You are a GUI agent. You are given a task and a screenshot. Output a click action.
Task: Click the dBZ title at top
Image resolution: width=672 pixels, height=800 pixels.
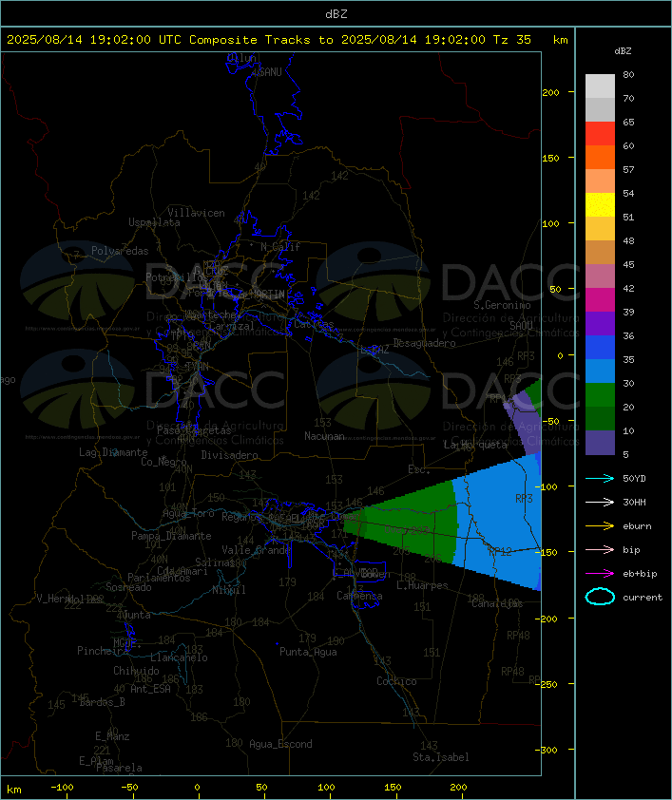[x=336, y=14]
